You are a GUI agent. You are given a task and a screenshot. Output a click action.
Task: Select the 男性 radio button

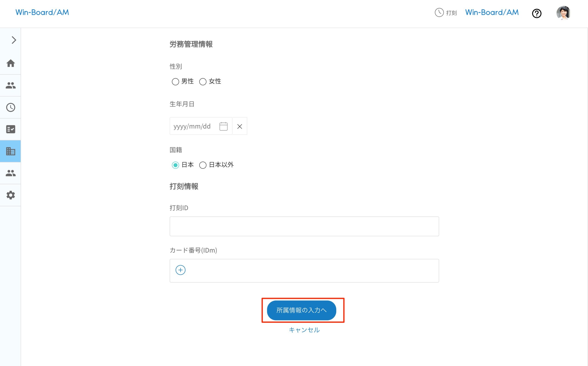[x=175, y=81]
